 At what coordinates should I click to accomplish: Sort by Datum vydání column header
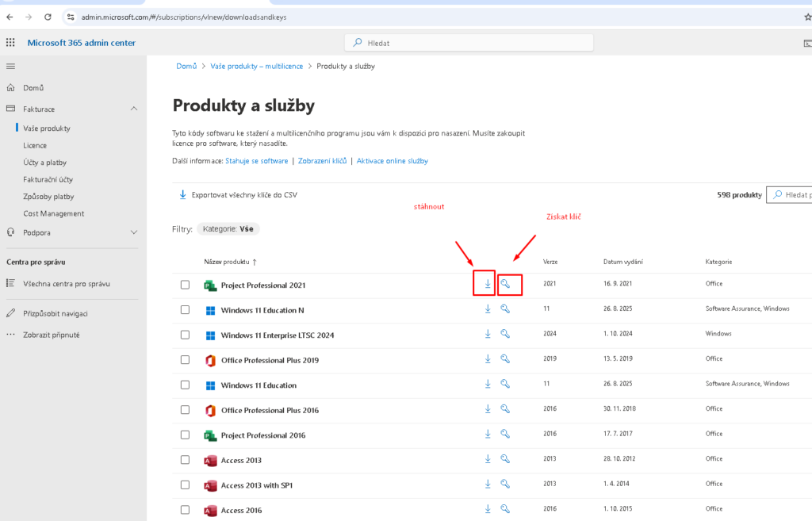click(623, 262)
